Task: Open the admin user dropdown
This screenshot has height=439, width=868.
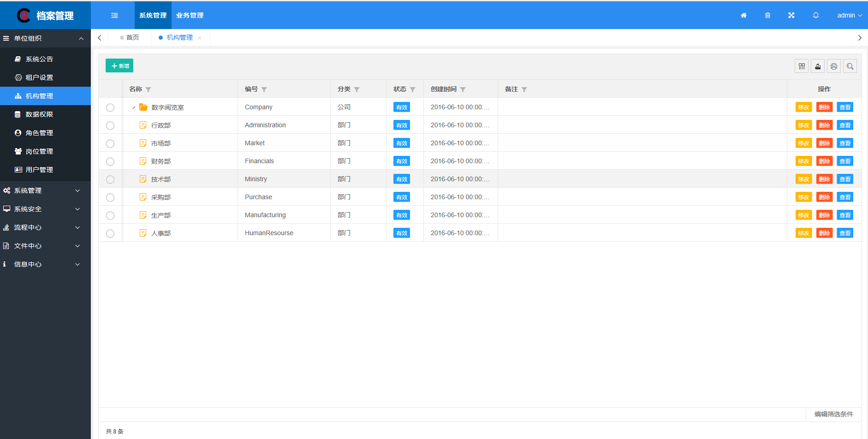Action: pos(849,15)
